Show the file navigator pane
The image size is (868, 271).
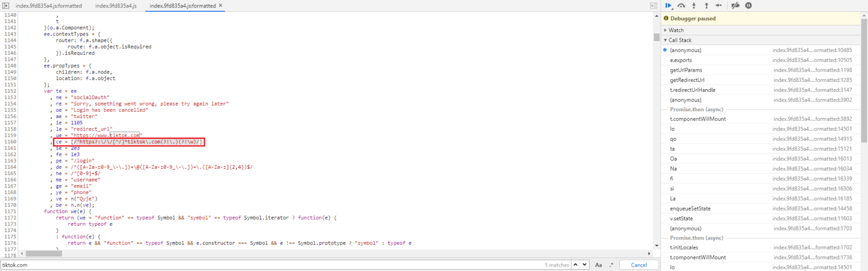coord(6,6)
